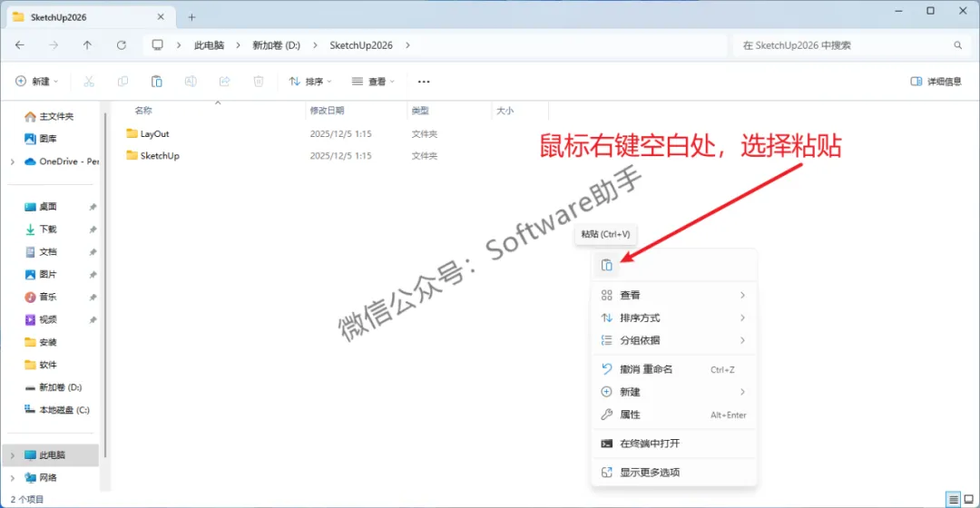The height and width of the screenshot is (508, 980).
Task: Click the delete trash toolbar icon
Action: click(x=258, y=82)
